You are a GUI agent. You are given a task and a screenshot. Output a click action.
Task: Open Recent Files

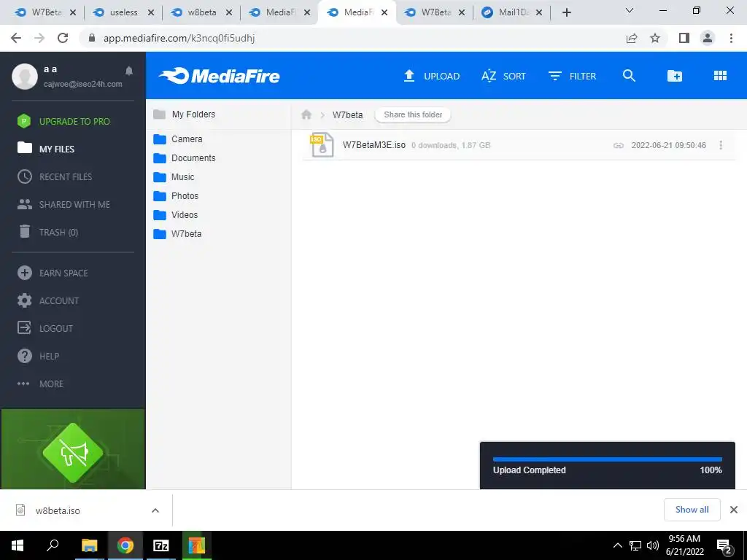(55, 176)
